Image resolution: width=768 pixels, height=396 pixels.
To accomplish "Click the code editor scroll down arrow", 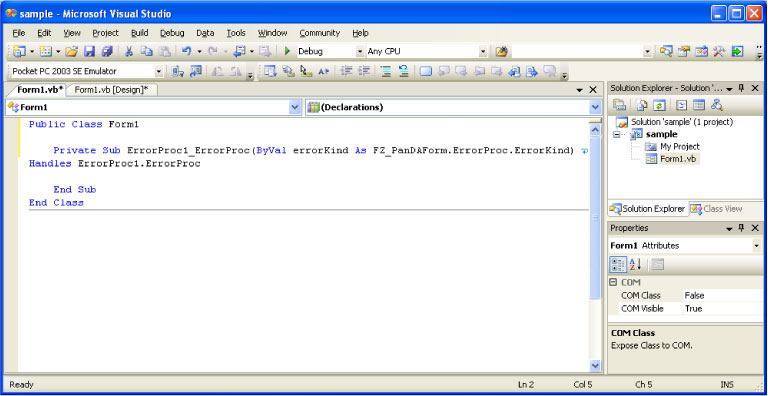I will pyautogui.click(x=596, y=365).
